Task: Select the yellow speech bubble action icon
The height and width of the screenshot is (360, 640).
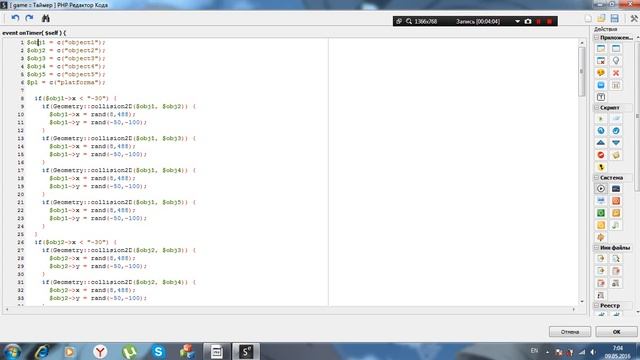Action: click(601, 73)
